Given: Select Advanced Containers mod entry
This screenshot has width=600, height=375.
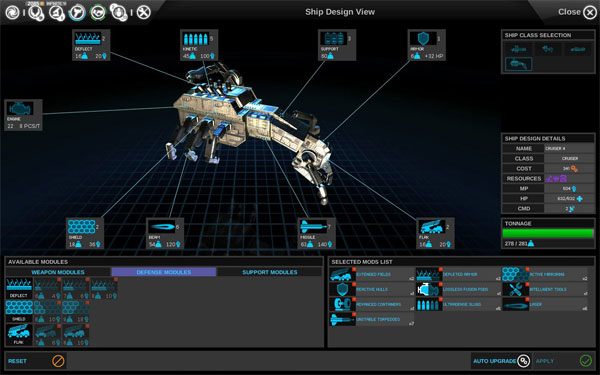Looking at the screenshot, I should click(372, 304).
